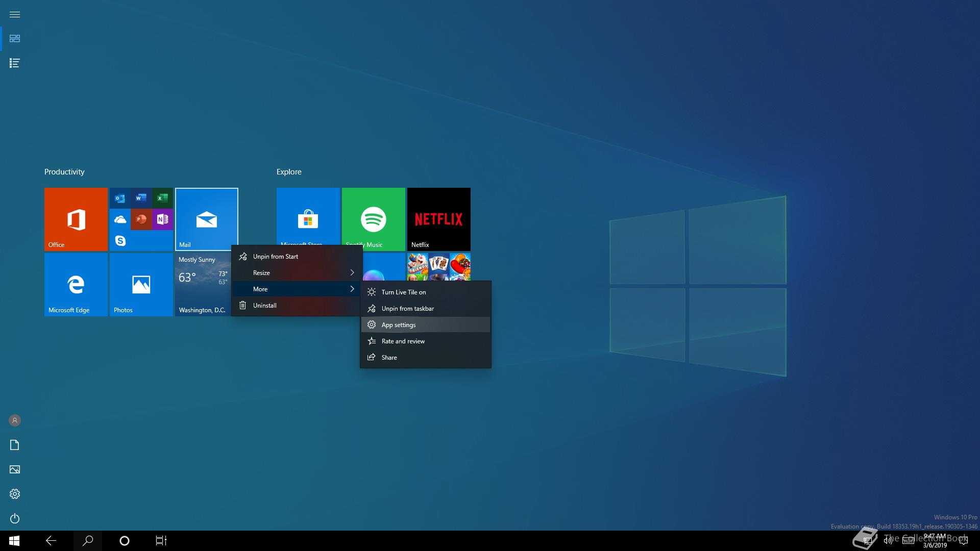
Task: Click the OneNote icon in Office folder tile
Action: click(162, 219)
